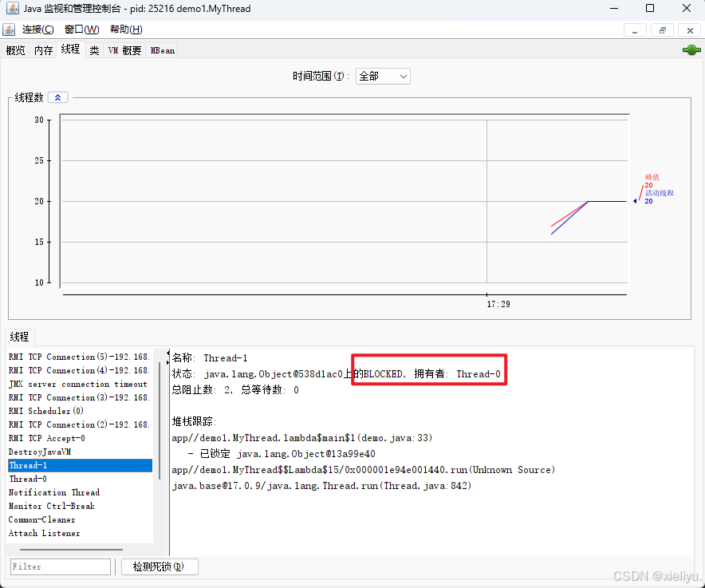Select RMI TCP Connection(2) thread

click(x=80, y=424)
